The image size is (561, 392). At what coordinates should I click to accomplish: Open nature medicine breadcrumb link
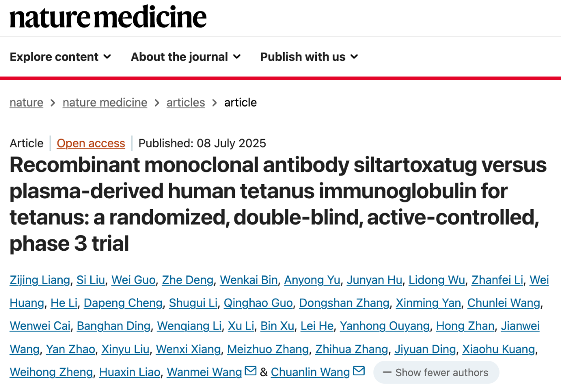[x=105, y=103]
